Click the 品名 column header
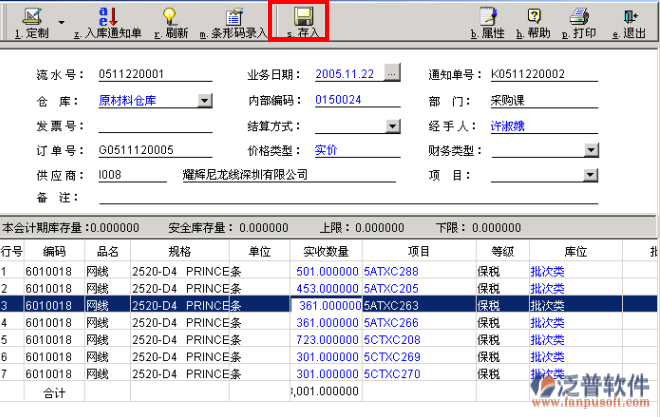 (x=108, y=251)
